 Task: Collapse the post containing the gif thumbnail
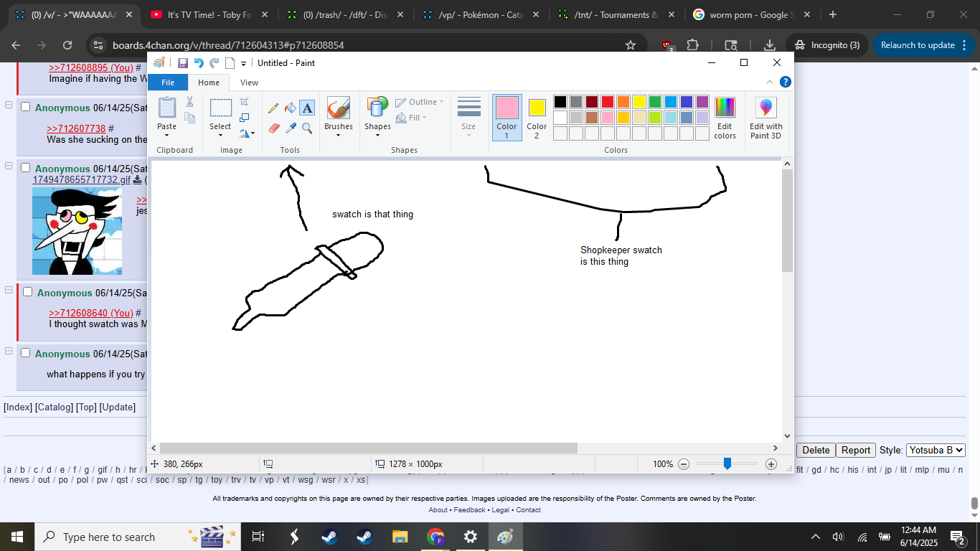click(x=9, y=166)
